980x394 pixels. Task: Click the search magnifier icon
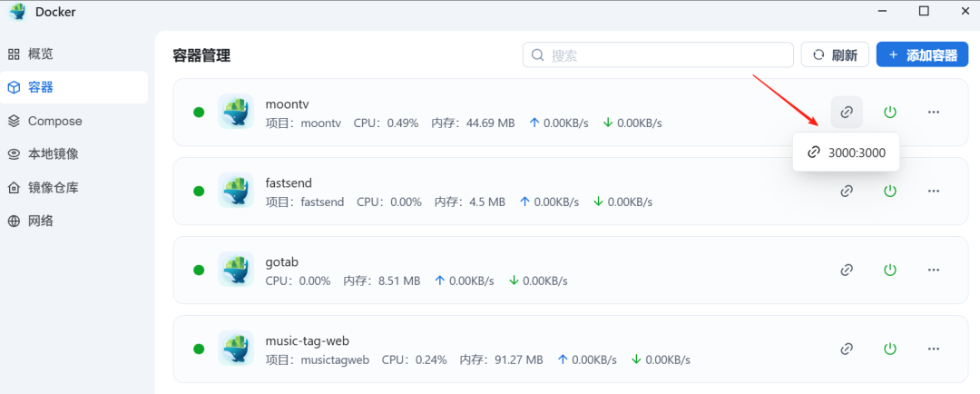point(537,55)
